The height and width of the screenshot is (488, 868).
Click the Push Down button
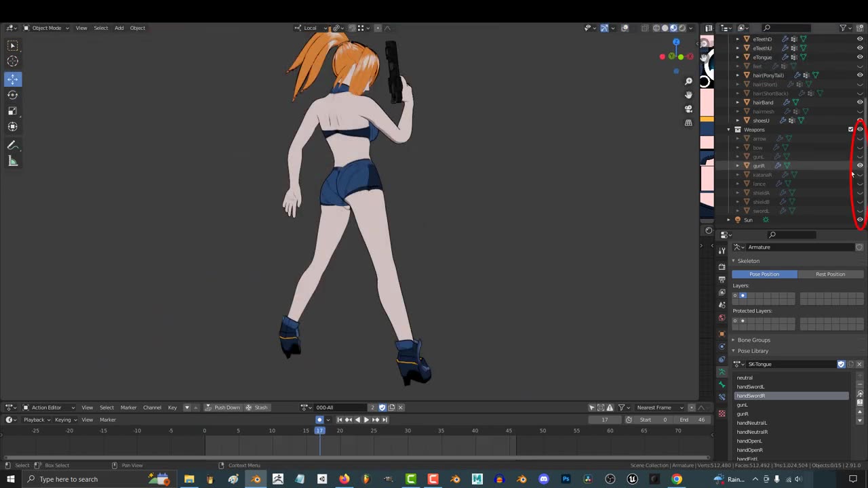(x=223, y=407)
